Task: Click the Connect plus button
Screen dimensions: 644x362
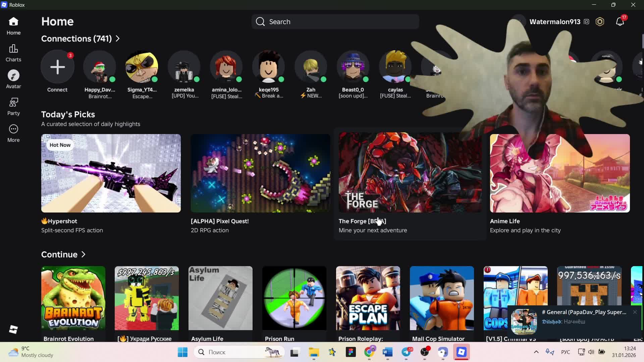Action: (57, 67)
